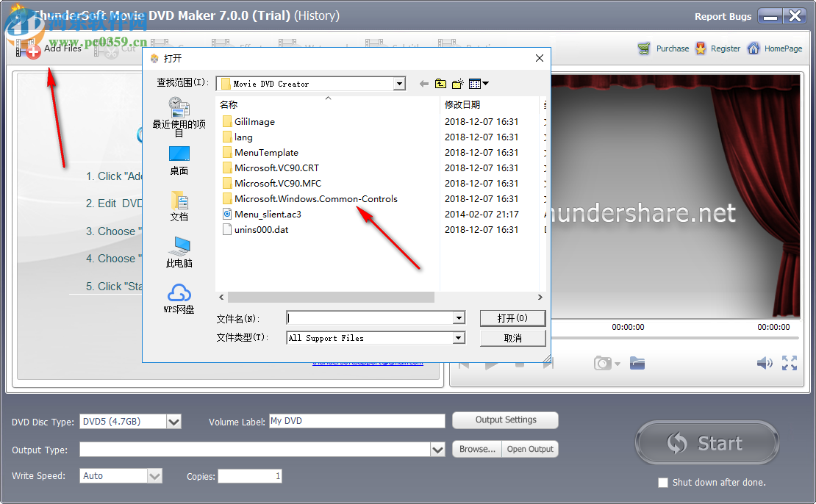Take a snapshot with the camera icon
Image resolution: width=816 pixels, height=504 pixels.
point(601,362)
